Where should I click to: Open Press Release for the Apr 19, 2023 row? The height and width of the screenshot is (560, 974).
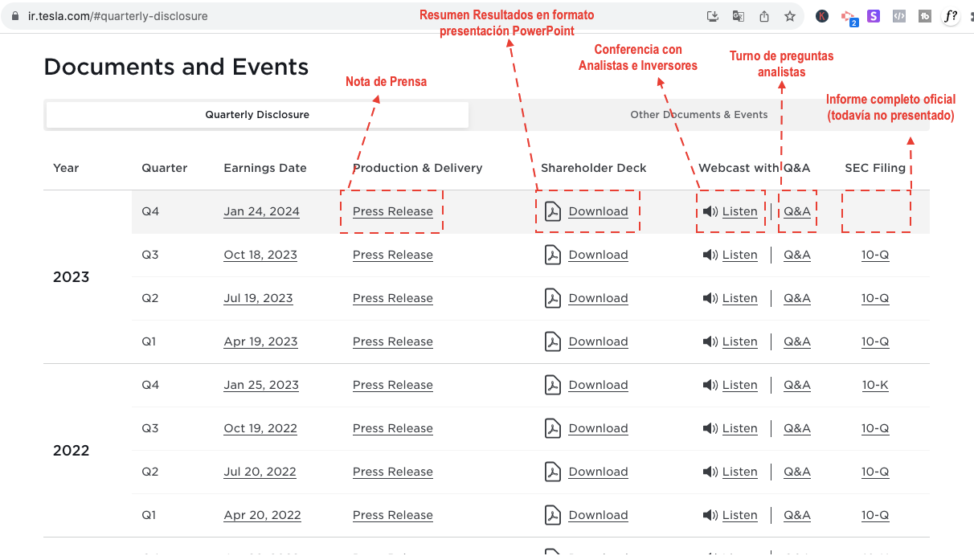point(393,341)
